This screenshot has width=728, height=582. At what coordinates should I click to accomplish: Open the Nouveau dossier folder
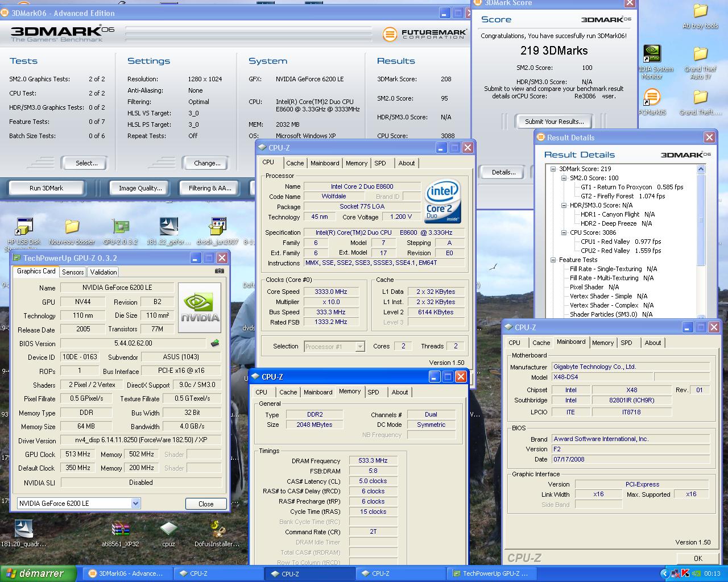(72, 232)
